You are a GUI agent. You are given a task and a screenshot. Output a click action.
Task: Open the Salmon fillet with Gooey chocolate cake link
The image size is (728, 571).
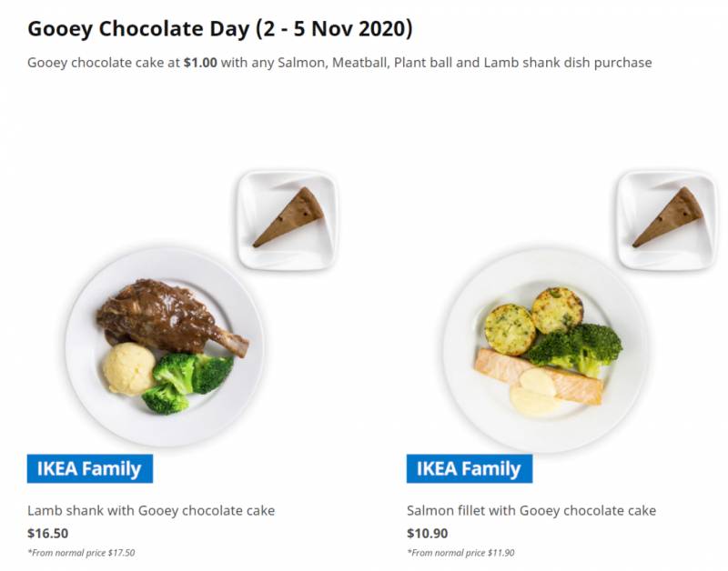[531, 510]
